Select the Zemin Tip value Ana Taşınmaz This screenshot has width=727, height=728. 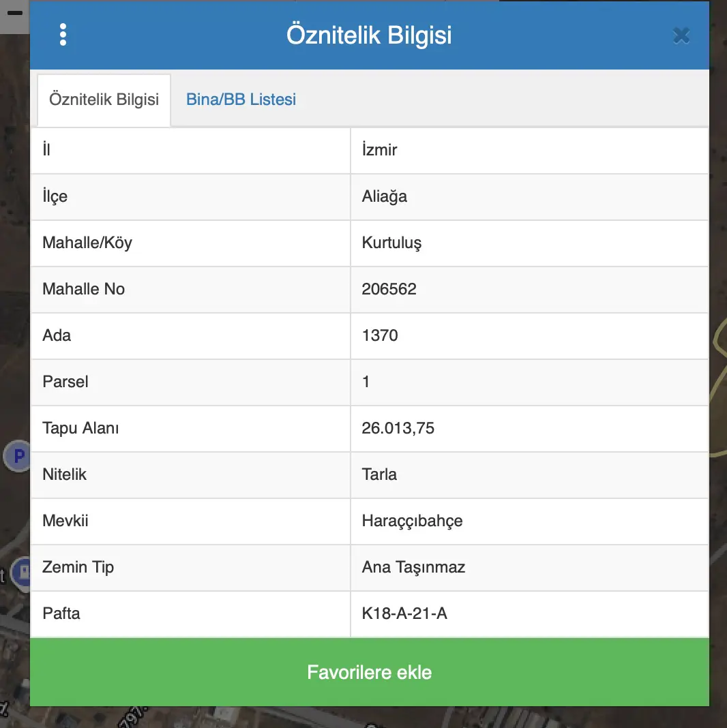click(413, 567)
